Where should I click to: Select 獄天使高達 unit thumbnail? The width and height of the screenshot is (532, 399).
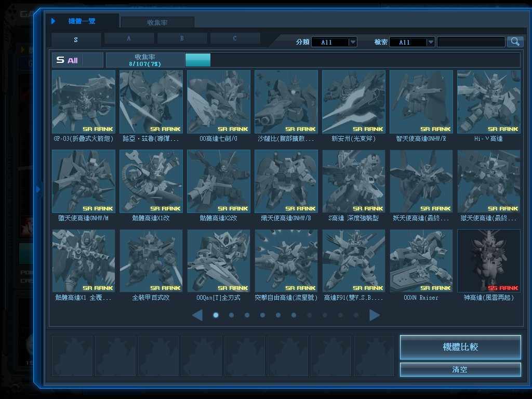tap(488, 181)
